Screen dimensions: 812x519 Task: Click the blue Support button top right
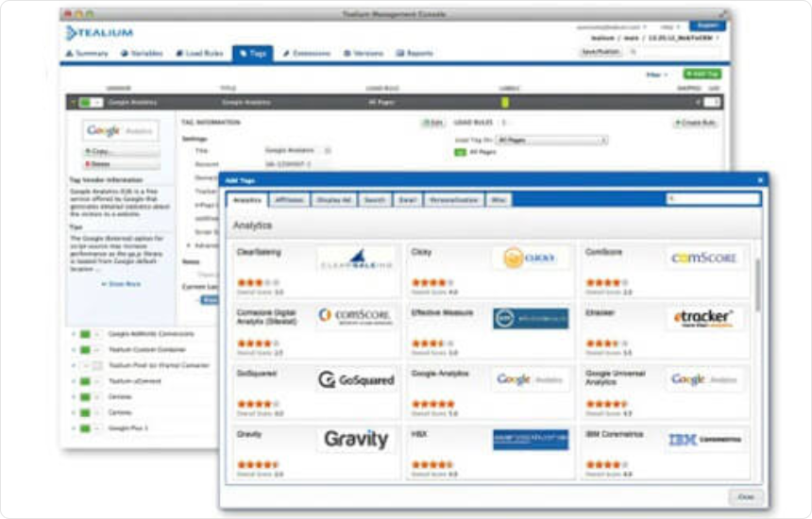(x=707, y=25)
